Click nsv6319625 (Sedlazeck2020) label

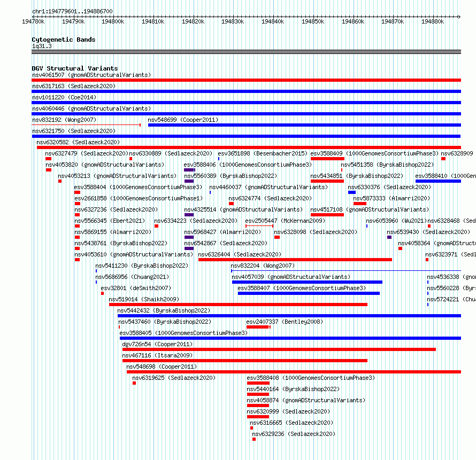pyautogui.click(x=174, y=378)
